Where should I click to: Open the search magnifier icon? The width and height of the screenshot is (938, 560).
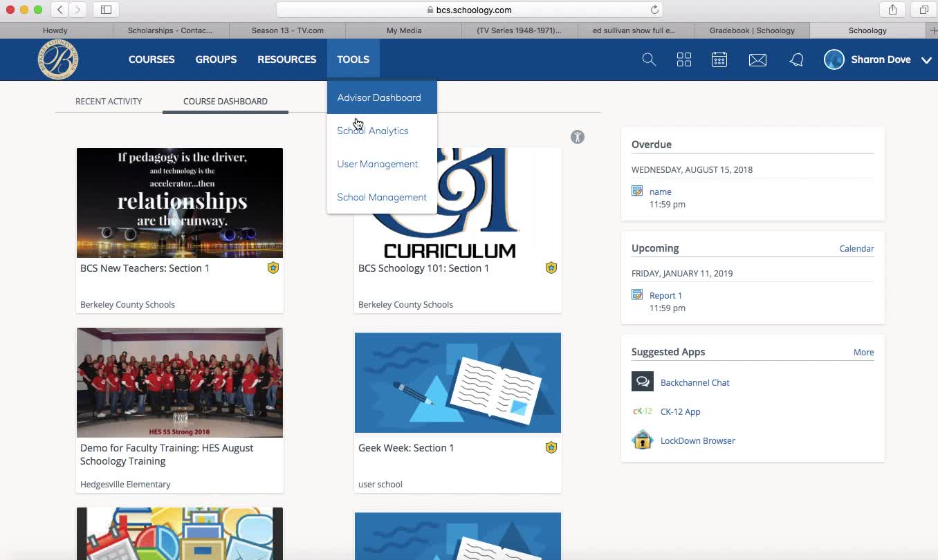coord(649,59)
